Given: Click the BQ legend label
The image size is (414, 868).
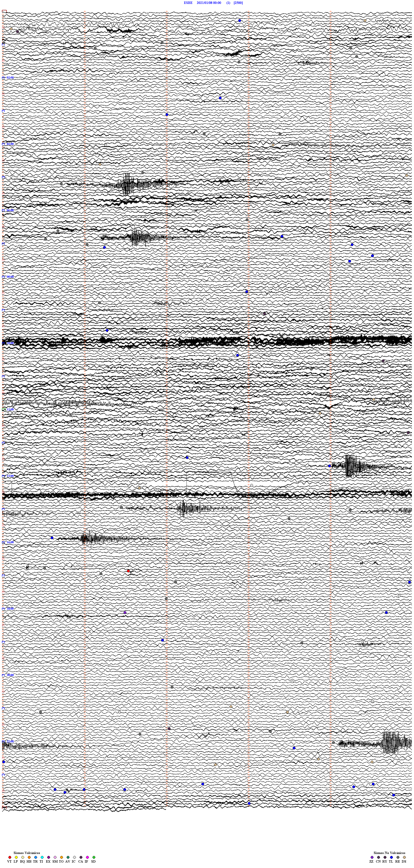Looking at the screenshot, I should pos(23,861).
